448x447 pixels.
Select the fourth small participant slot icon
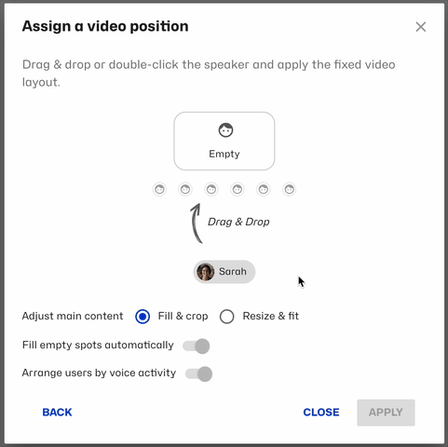coord(237,190)
